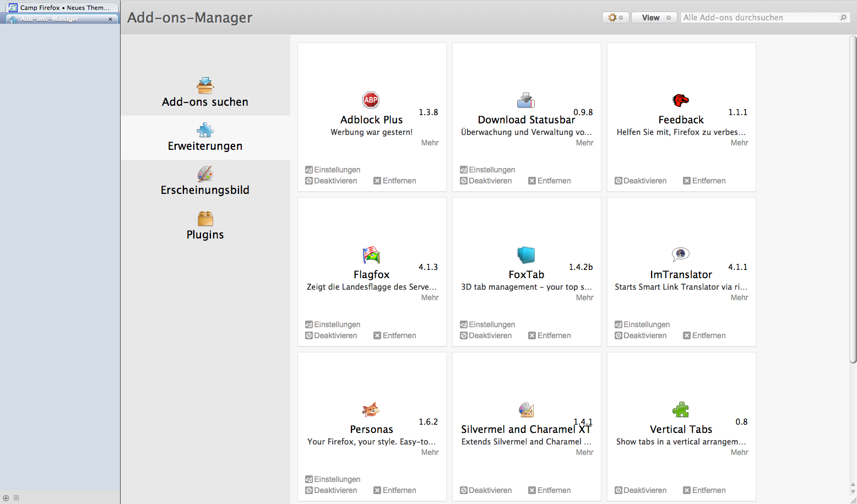The height and width of the screenshot is (504, 857).
Task: Deactivate Adblock Plus extension
Action: 331,181
